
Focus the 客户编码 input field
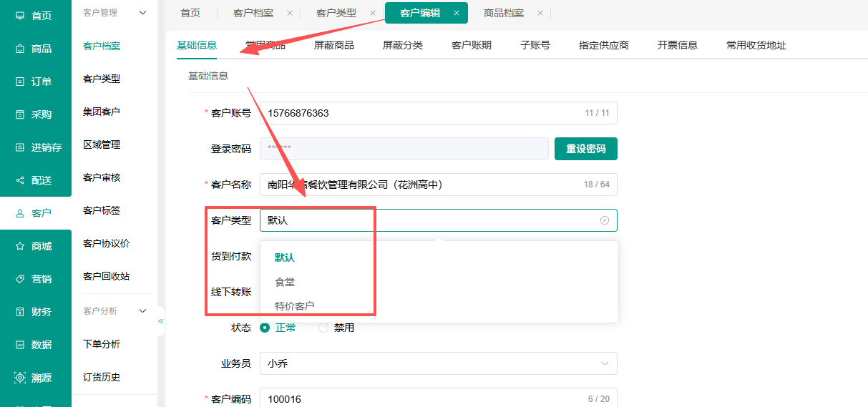click(x=438, y=399)
